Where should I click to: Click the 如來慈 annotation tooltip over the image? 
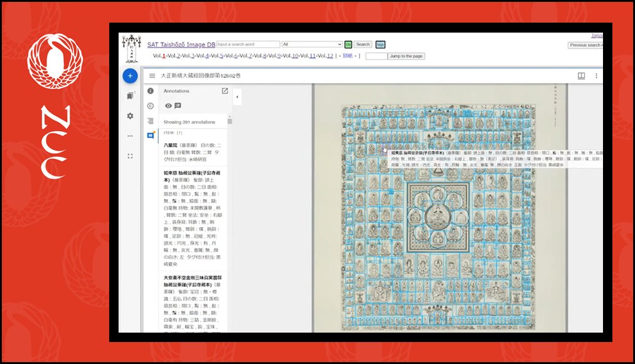[495, 159]
